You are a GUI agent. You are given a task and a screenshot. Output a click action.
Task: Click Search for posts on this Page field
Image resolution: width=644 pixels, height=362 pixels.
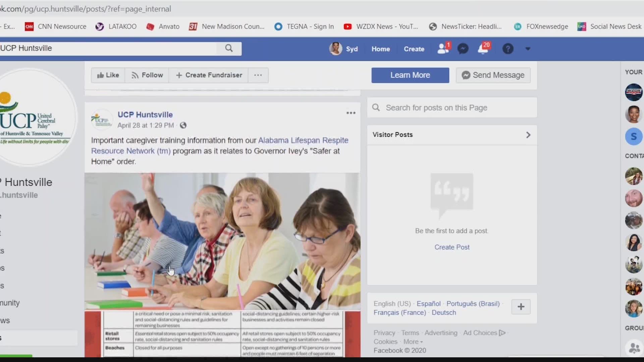pyautogui.click(x=452, y=108)
